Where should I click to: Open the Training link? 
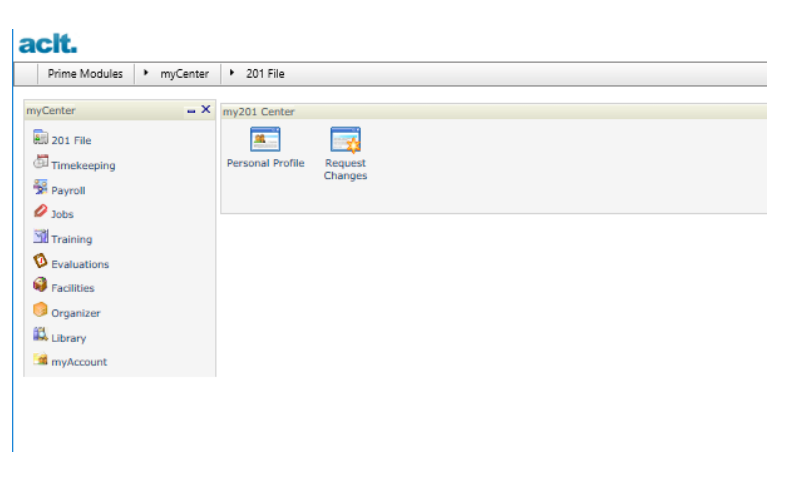(x=72, y=239)
